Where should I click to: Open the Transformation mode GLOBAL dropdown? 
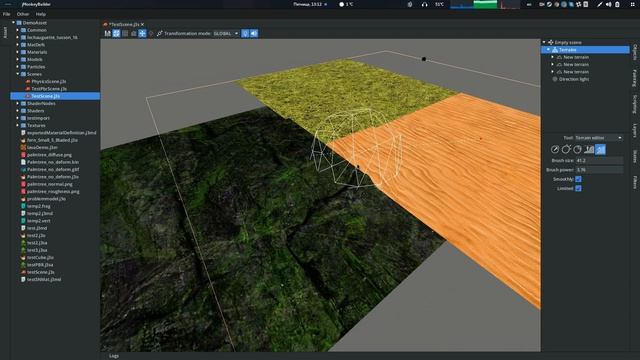226,33
